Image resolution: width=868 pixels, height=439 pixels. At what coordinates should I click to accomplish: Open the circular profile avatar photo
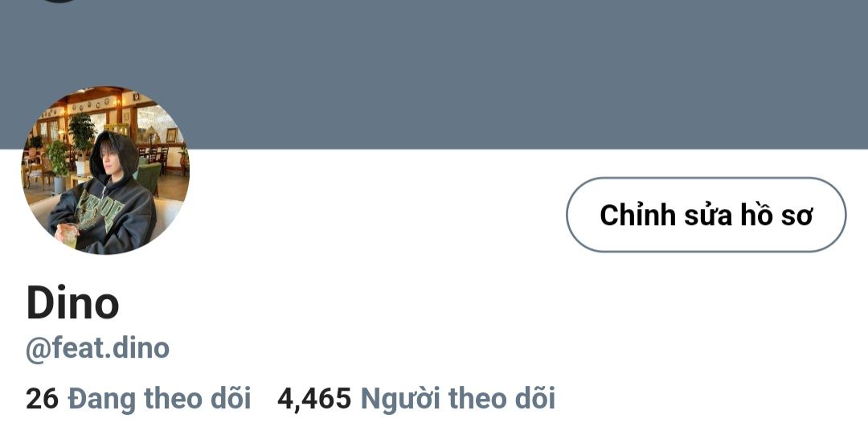[105, 170]
